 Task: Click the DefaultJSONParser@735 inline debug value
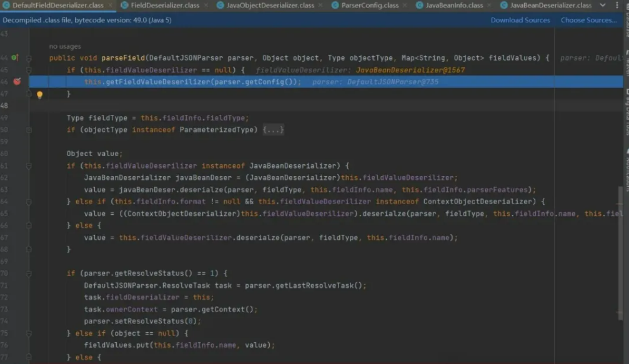point(393,82)
